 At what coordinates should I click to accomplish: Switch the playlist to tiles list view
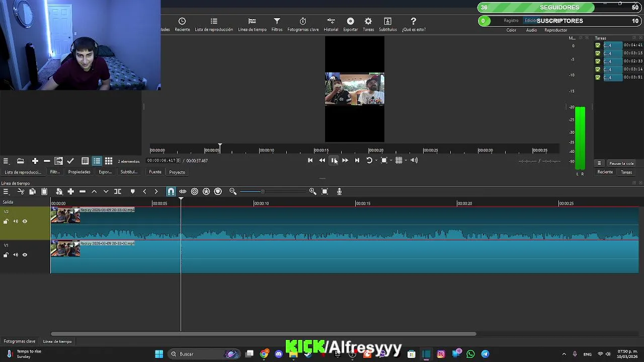[97, 161]
